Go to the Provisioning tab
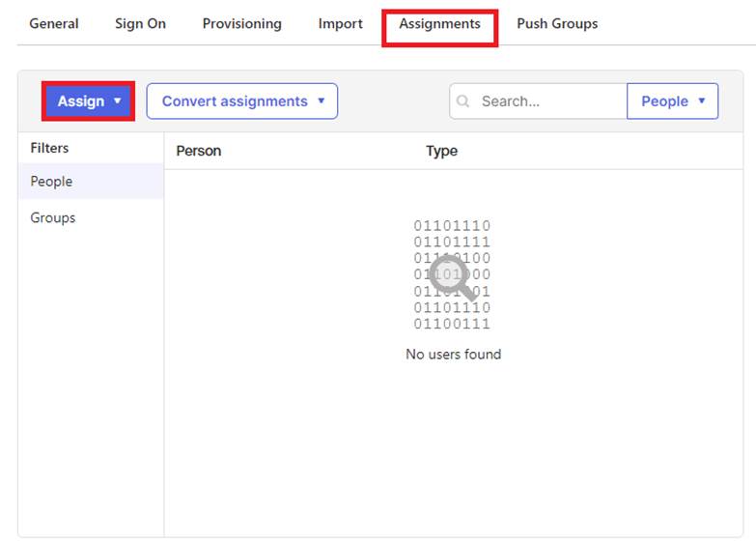The width and height of the screenshot is (756, 544). 241,23
